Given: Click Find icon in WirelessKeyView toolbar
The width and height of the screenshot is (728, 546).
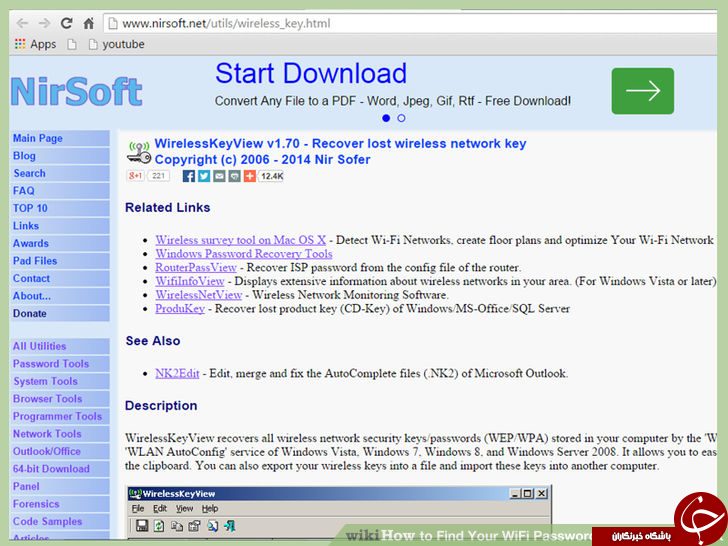Looking at the screenshot, I should (x=213, y=526).
